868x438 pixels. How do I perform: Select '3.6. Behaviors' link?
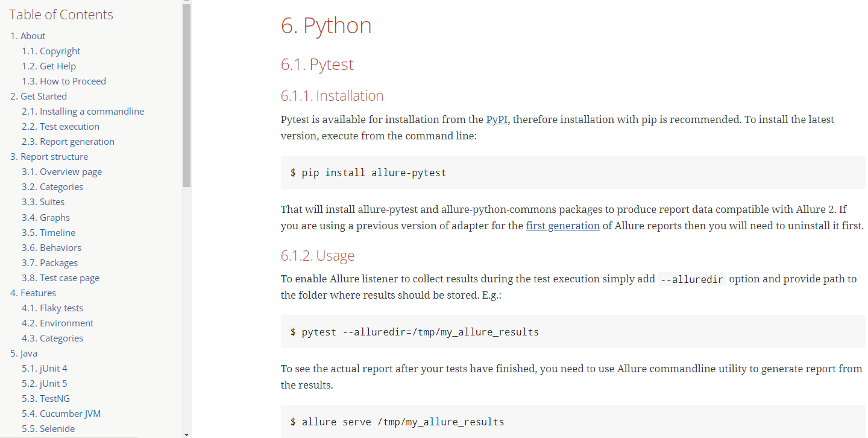point(52,247)
